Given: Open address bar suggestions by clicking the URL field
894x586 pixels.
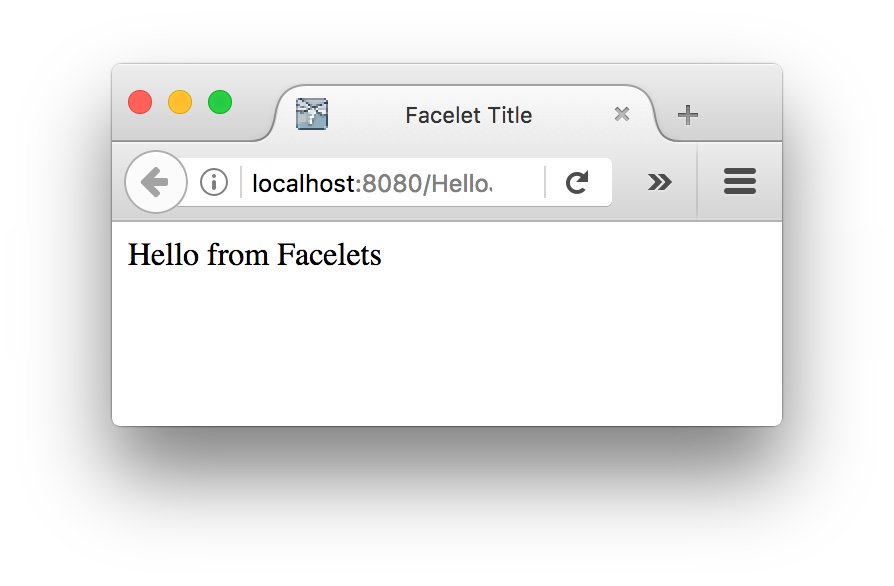Looking at the screenshot, I should [x=380, y=182].
